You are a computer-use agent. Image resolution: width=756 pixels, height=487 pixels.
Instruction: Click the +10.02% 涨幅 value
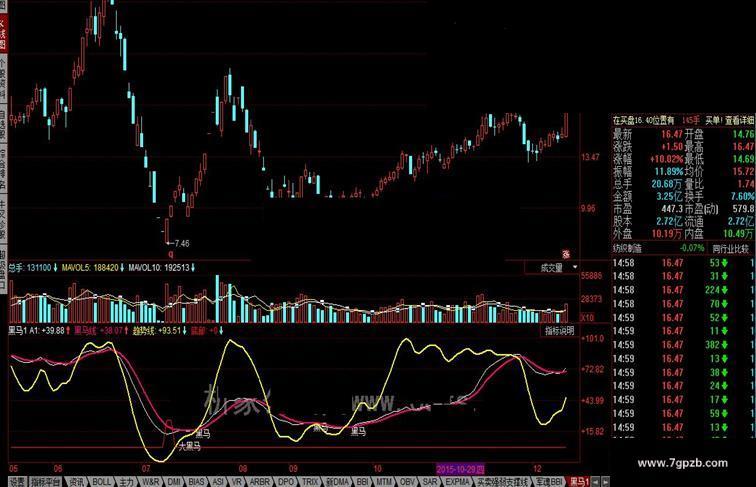pyautogui.click(x=666, y=159)
